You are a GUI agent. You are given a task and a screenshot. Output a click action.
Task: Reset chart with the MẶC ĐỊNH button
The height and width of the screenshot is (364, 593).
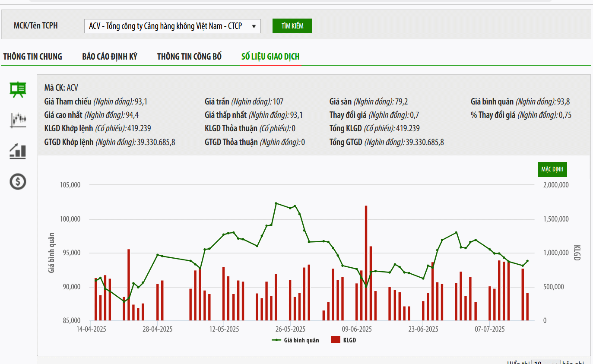click(x=552, y=169)
